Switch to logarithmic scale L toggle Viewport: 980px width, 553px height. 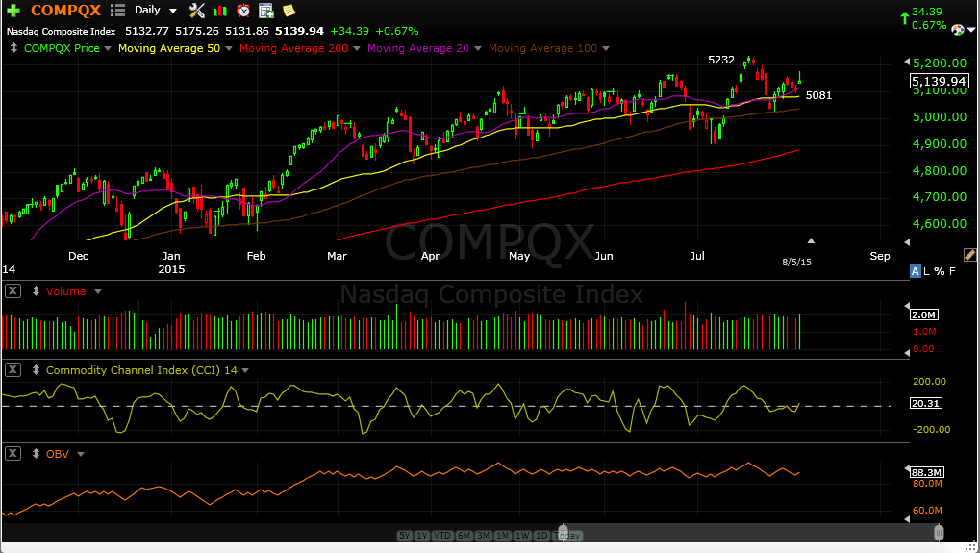coord(927,271)
